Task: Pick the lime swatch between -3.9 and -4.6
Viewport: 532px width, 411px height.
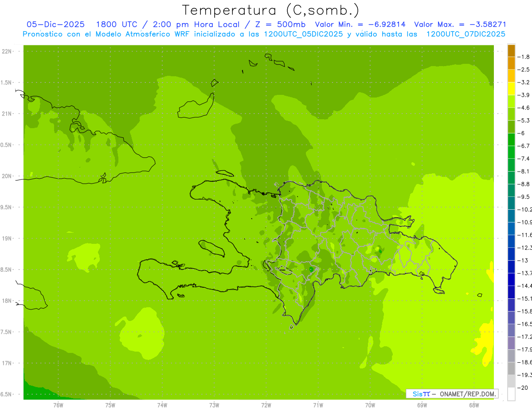Action: (x=511, y=101)
